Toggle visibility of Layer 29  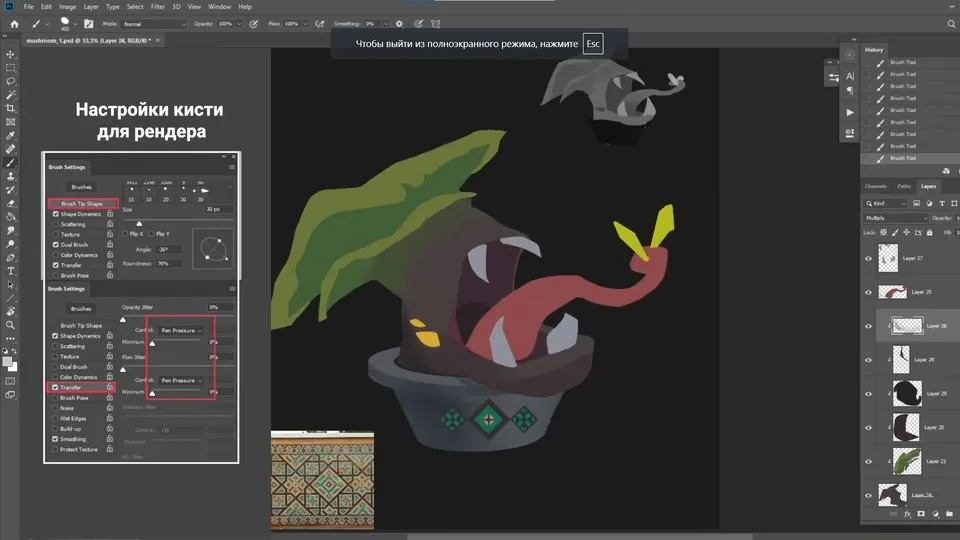pos(868,394)
